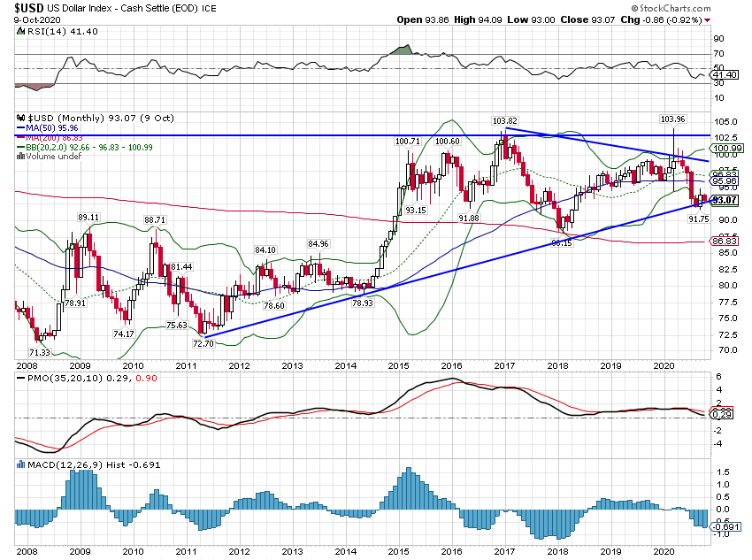The height and width of the screenshot is (560, 752).
Task: Click the red MA(200) legend line
Action: coord(20,138)
